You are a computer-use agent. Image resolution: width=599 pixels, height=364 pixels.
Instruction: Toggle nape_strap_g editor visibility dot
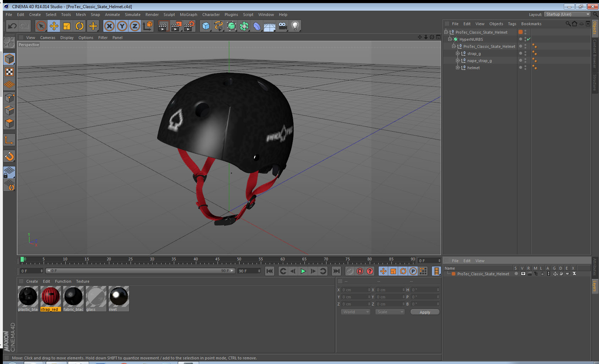(x=526, y=59)
